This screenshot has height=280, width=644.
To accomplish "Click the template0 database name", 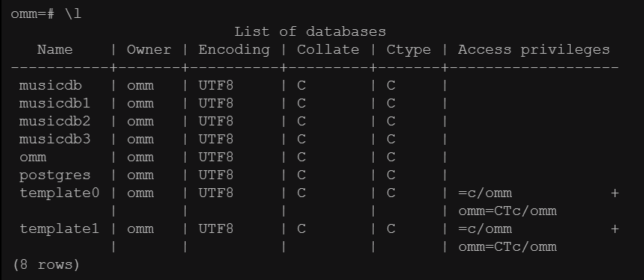I will [59, 193].
